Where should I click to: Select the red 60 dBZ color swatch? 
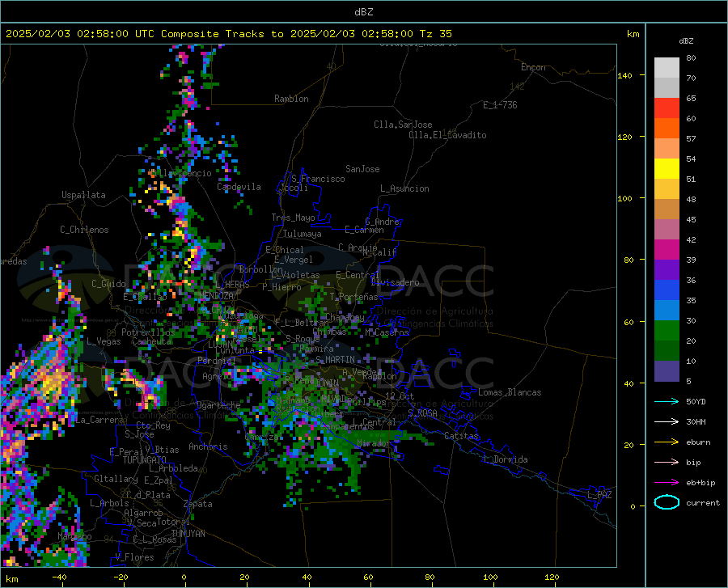point(667,108)
